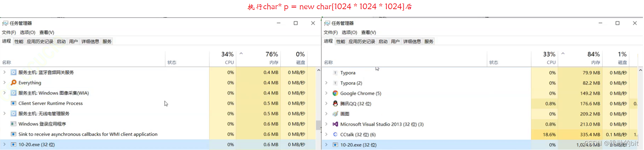644x150 pixels.
Task: Switch to 启动 tab in left Task Manager
Action: tap(61, 41)
